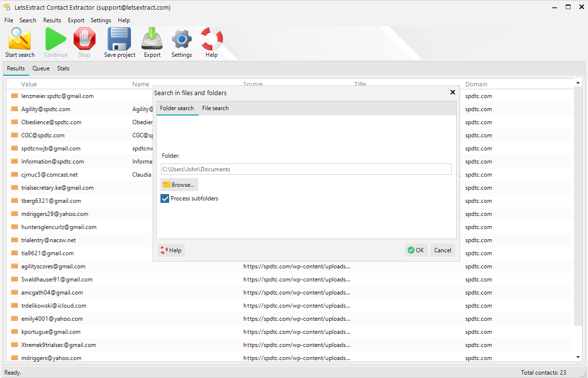Confirm the dialog with OK button
The height and width of the screenshot is (378, 588).
(416, 250)
